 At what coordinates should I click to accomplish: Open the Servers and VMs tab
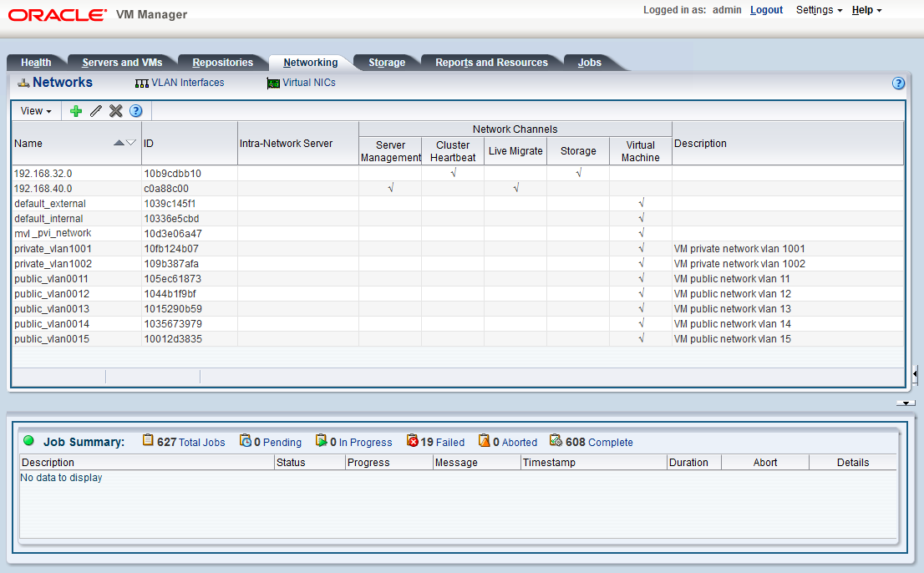point(121,62)
